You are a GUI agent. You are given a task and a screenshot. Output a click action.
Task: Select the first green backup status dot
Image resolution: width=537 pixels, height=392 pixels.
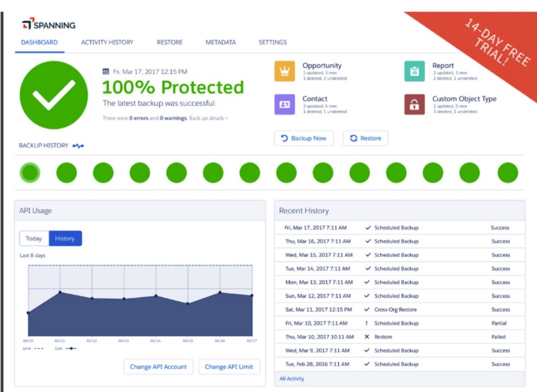[x=30, y=172]
